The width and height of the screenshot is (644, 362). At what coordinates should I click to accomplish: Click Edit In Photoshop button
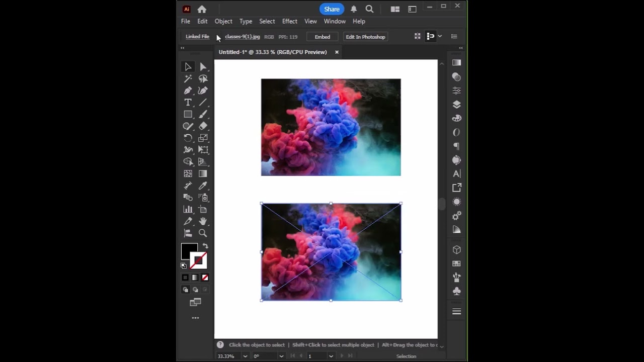[365, 37]
